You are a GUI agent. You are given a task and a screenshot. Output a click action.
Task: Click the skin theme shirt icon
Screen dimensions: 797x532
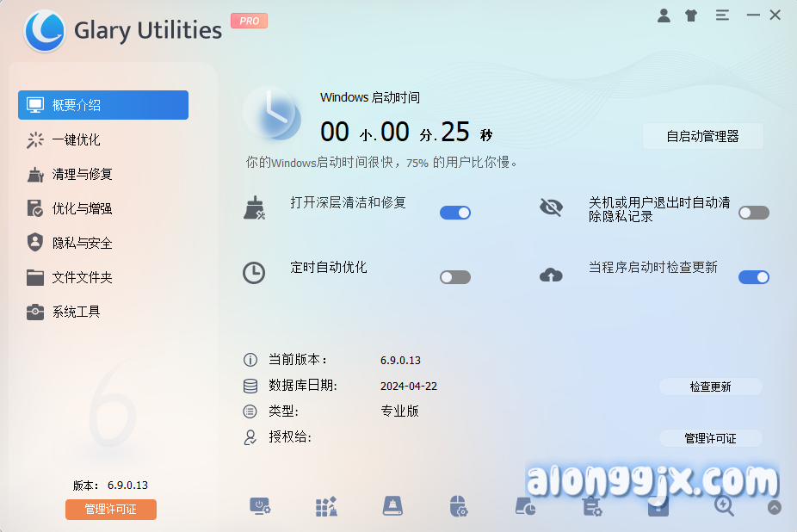pyautogui.click(x=691, y=15)
